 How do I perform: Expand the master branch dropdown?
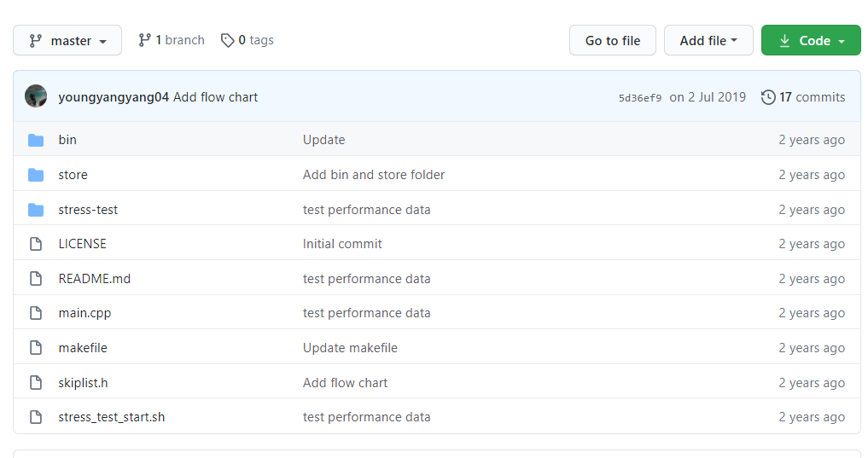point(67,40)
